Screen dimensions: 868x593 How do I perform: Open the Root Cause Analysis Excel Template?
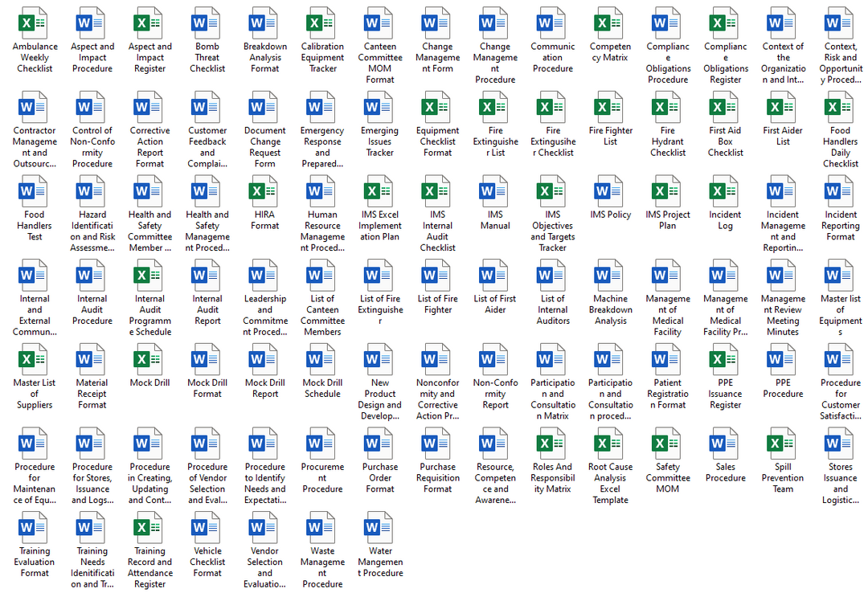point(610,444)
